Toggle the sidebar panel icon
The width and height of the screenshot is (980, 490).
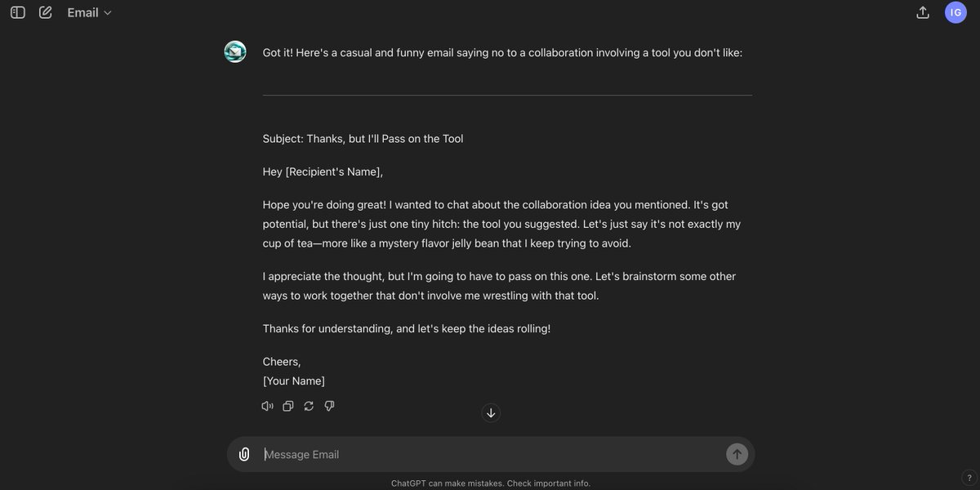tap(18, 12)
